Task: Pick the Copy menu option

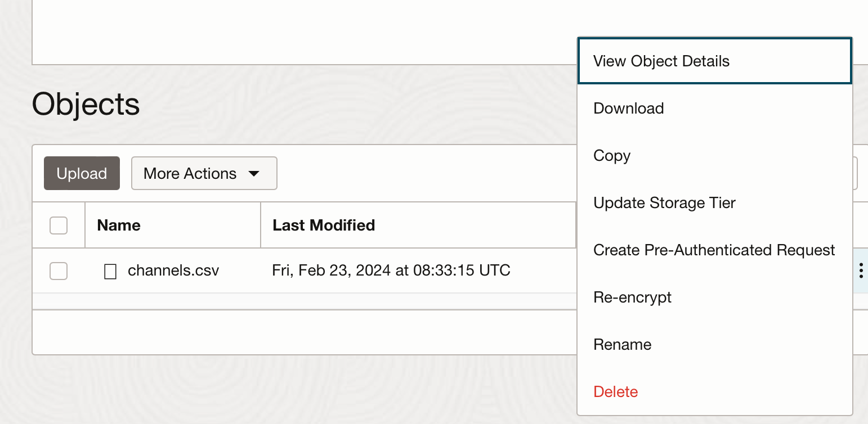Action: [x=612, y=156]
